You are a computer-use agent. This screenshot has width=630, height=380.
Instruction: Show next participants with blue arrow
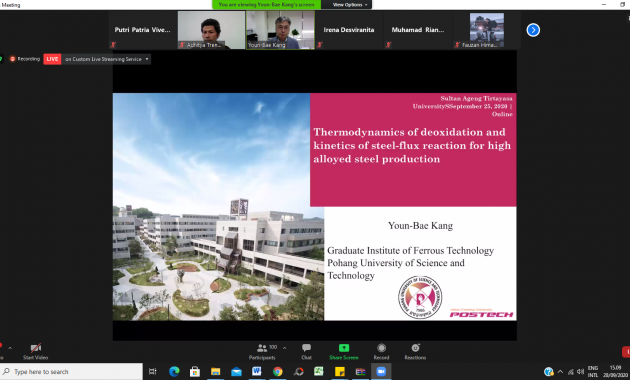pos(533,30)
